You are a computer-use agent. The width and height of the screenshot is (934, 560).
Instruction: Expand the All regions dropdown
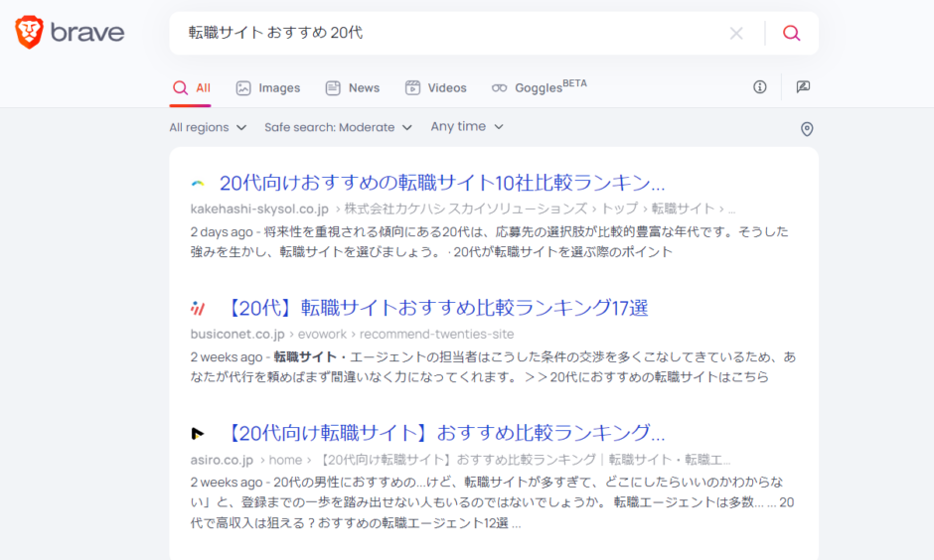tap(208, 127)
